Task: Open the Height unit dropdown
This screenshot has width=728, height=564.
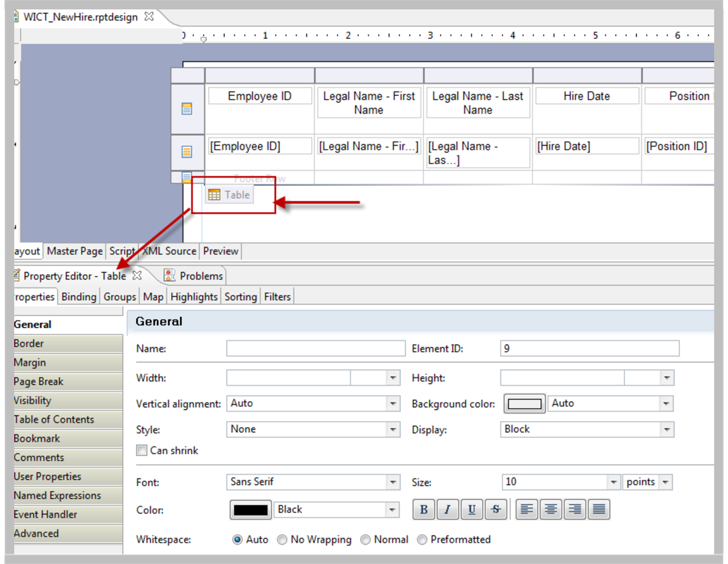Action: click(667, 378)
